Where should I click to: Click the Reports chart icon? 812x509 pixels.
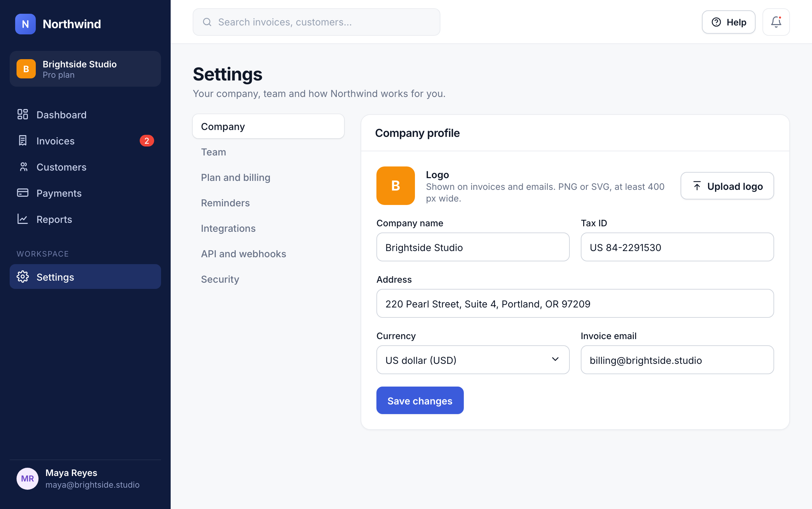[x=23, y=219]
